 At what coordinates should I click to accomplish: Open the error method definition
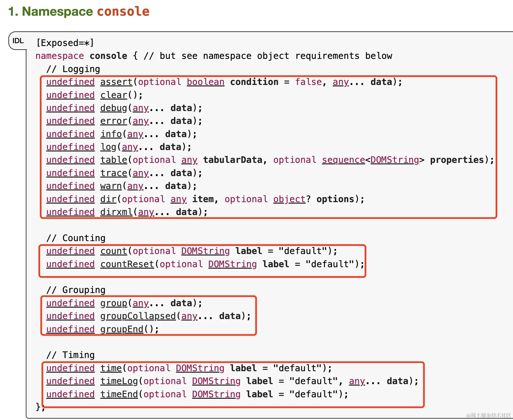pos(114,121)
